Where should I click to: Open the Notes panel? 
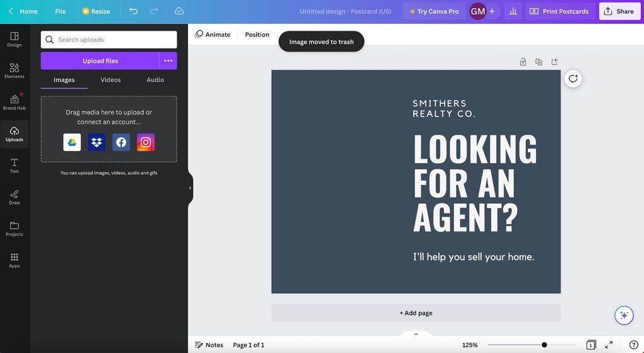click(209, 345)
